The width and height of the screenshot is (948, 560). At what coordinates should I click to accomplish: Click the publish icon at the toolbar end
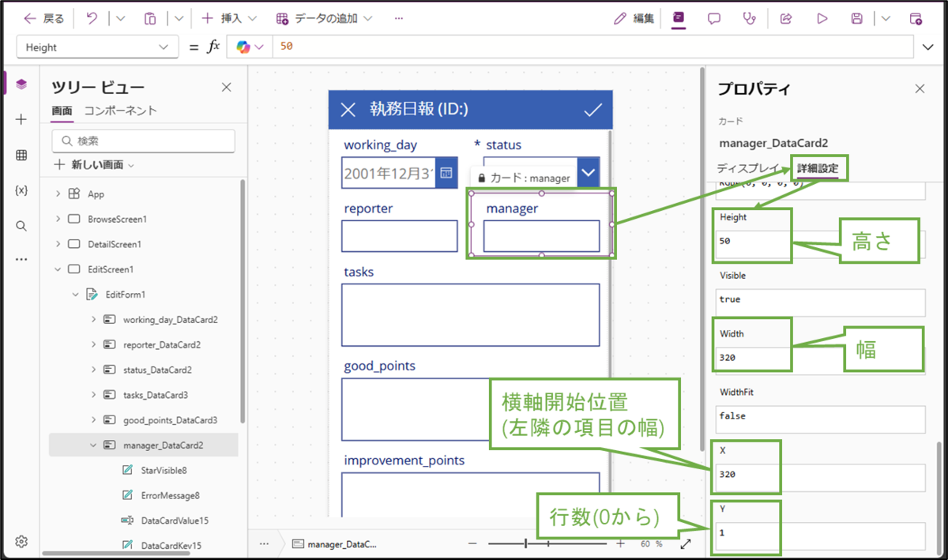click(x=916, y=18)
